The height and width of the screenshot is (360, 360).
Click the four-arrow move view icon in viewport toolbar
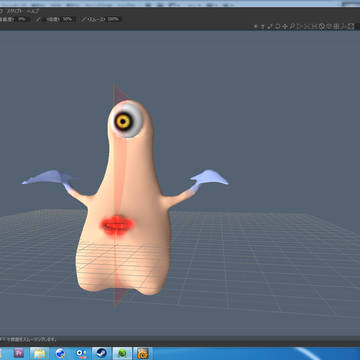(284, 26)
